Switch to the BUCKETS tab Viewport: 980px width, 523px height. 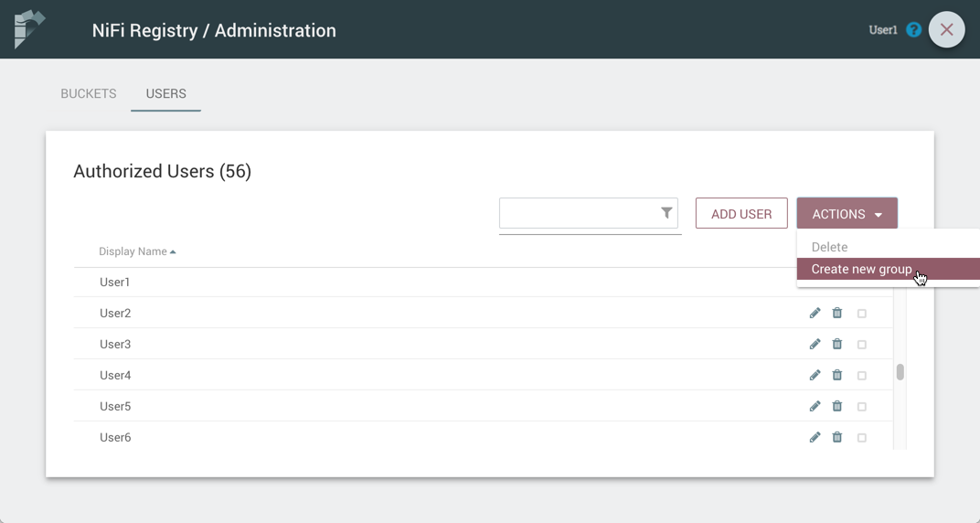(x=89, y=93)
